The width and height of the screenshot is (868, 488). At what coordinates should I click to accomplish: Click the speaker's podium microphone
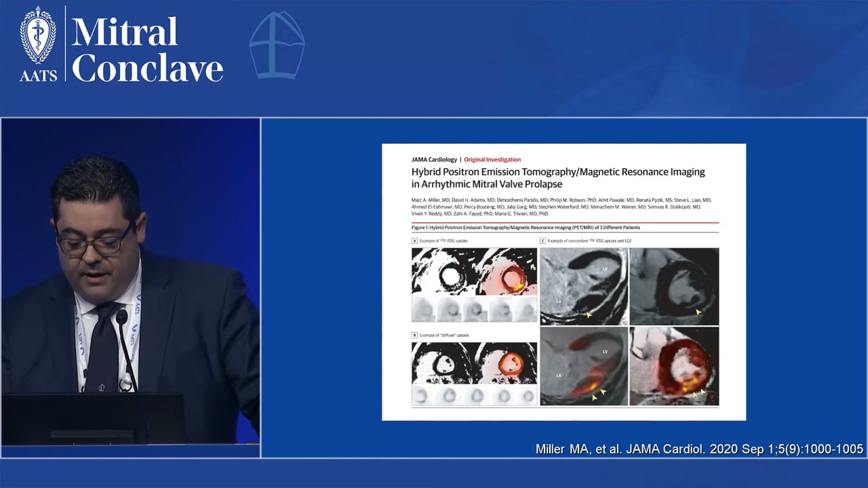[122, 317]
